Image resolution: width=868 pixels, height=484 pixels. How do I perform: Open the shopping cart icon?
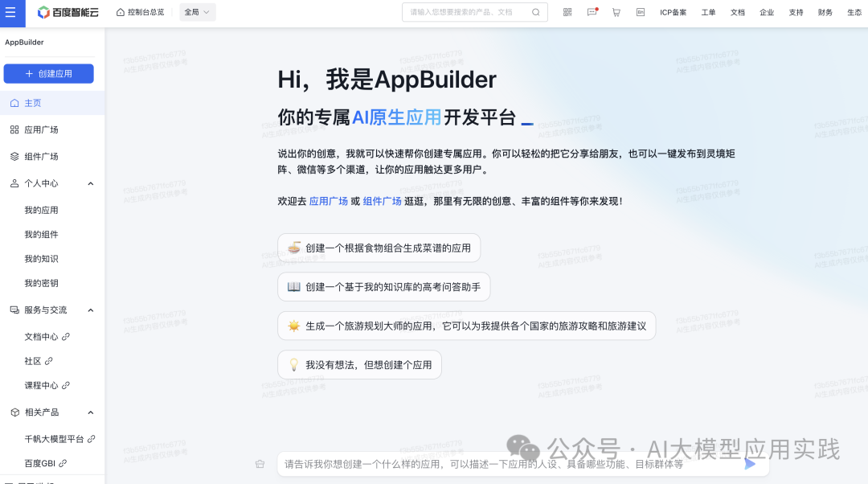(x=616, y=12)
